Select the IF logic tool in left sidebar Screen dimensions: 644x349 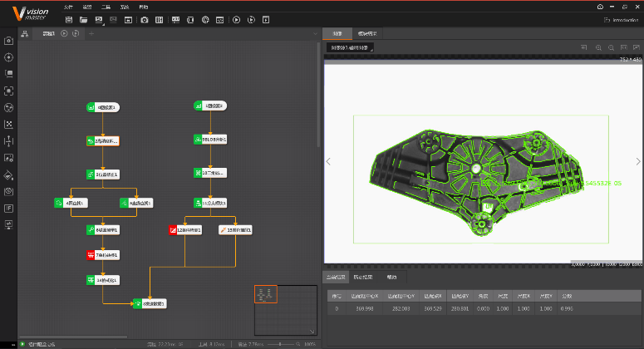pos(8,208)
